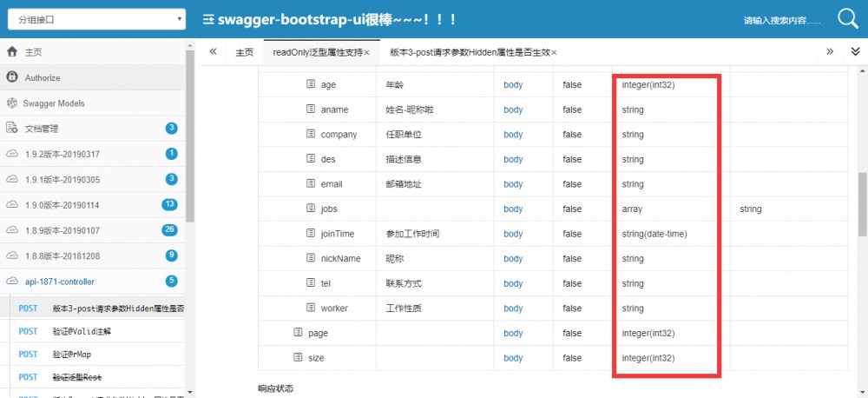Click the scroll-down arrow of main scrollbar
Viewport: 868px width, 398px height.
click(x=862, y=391)
